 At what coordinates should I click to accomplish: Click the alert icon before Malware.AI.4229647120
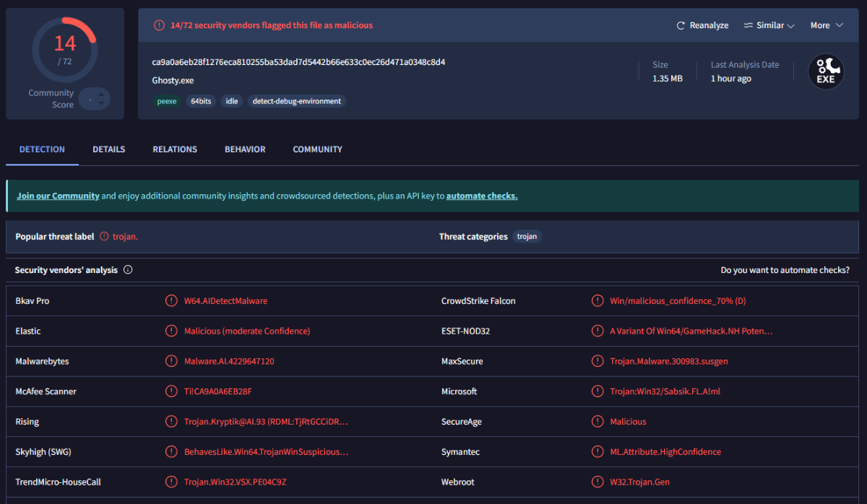[x=171, y=361]
